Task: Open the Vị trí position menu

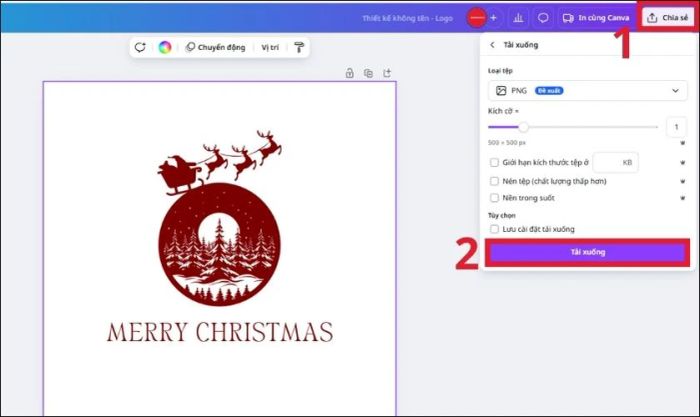Action: [x=270, y=47]
